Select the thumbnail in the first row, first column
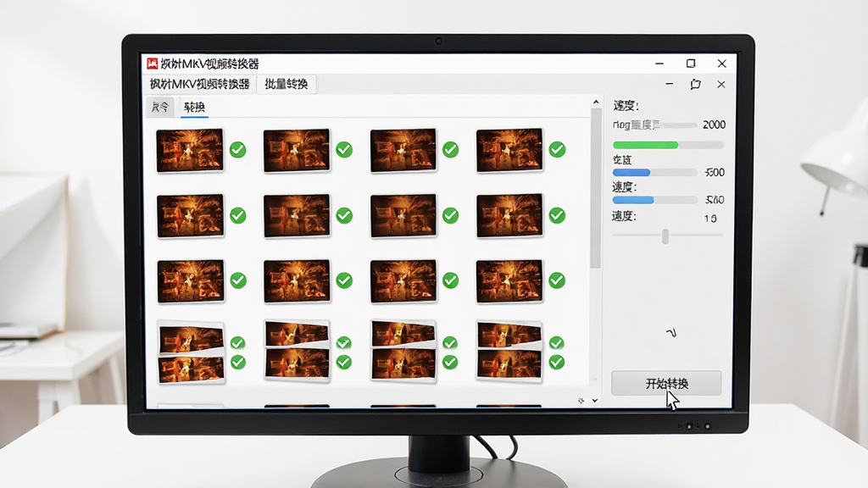This screenshot has height=488, width=868. point(190,151)
